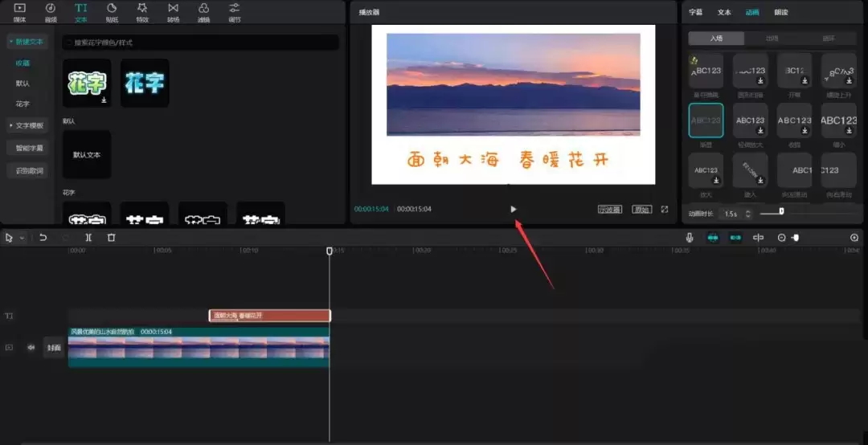Open the 媒体 media panel

click(x=19, y=12)
